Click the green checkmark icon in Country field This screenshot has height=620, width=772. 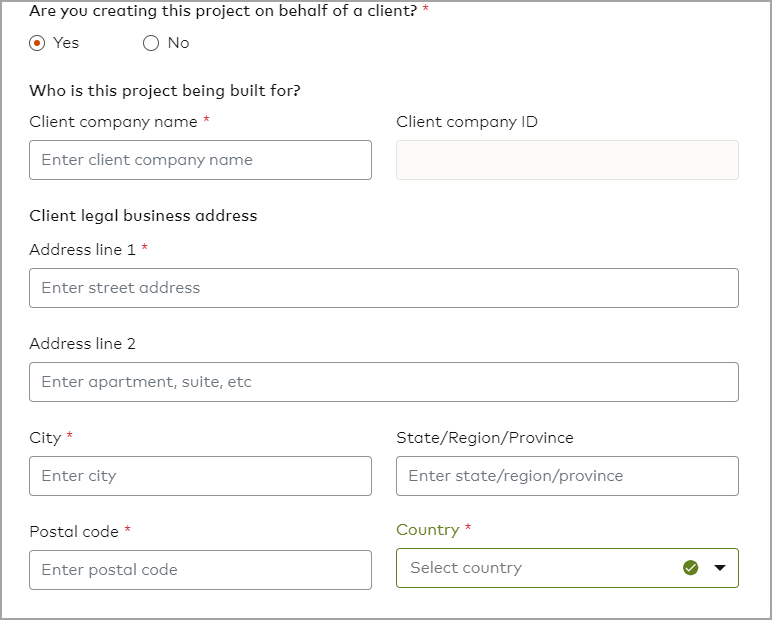coord(690,568)
